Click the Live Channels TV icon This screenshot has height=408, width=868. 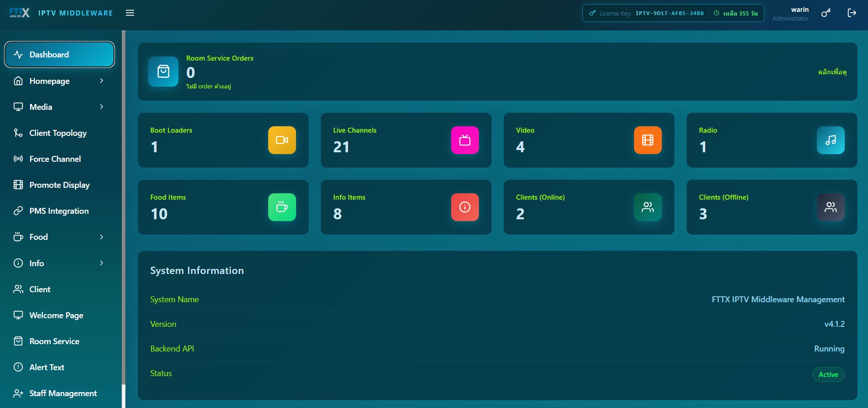(x=465, y=140)
